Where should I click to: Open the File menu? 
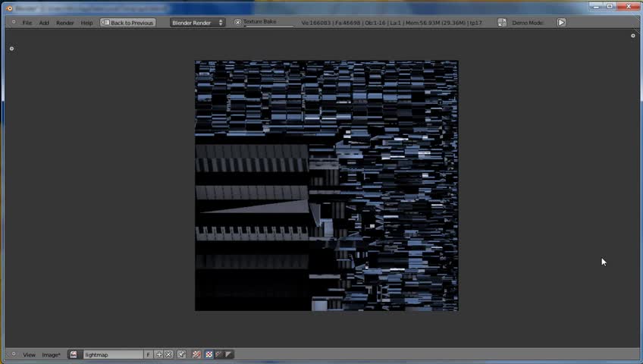click(27, 23)
